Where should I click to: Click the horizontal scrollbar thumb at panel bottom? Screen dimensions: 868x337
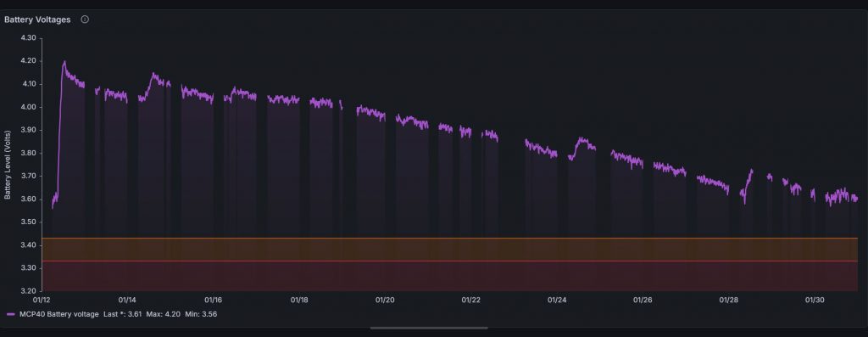click(429, 329)
